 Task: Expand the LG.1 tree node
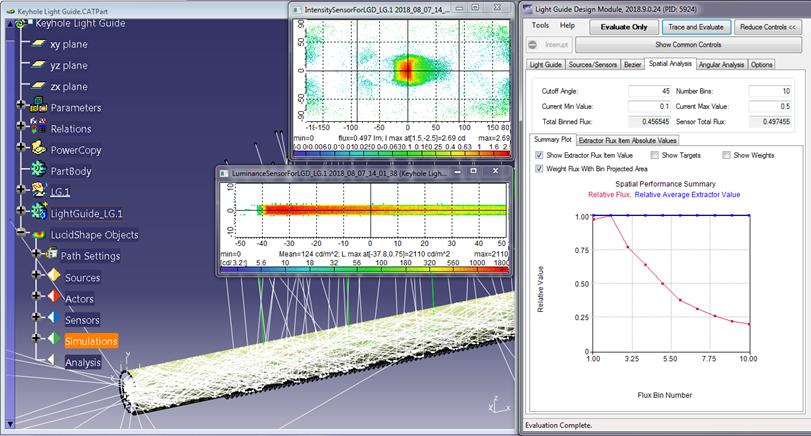(x=21, y=189)
